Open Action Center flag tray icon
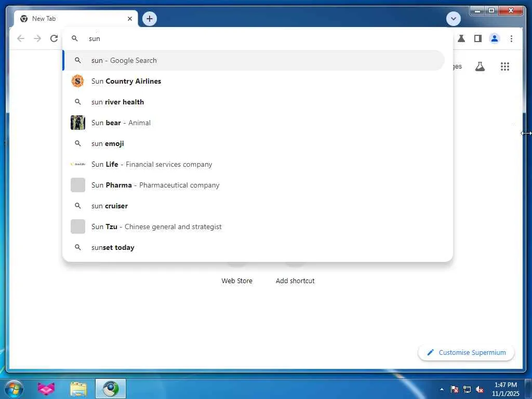Image resolution: width=532 pixels, height=399 pixels. click(x=455, y=389)
